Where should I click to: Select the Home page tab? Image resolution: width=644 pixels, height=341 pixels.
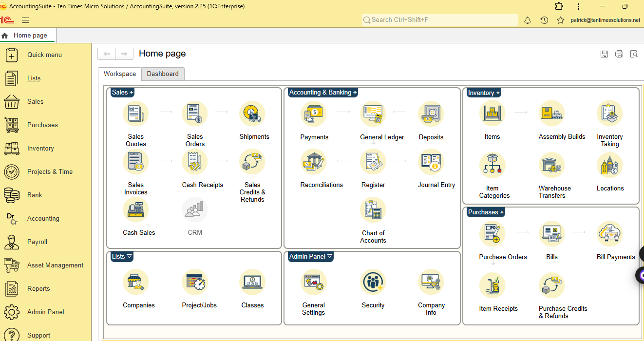28,35
